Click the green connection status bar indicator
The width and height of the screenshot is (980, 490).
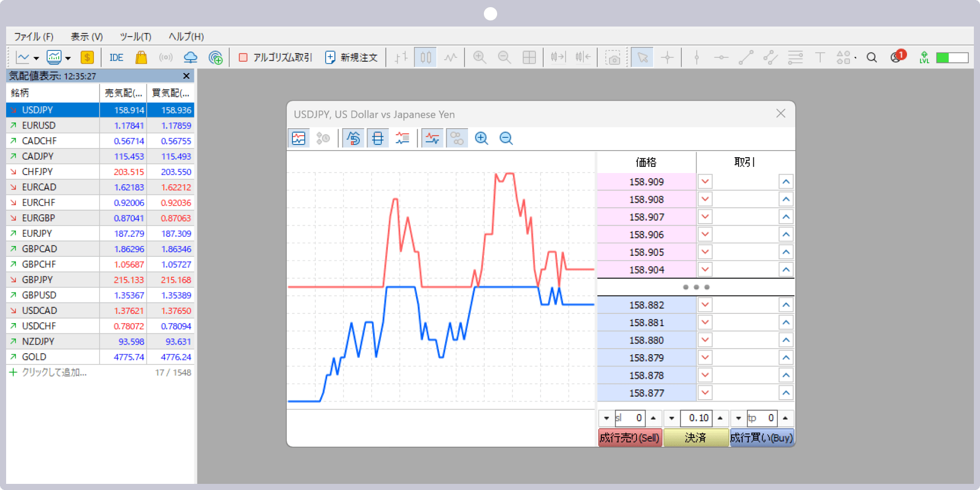[952, 57]
